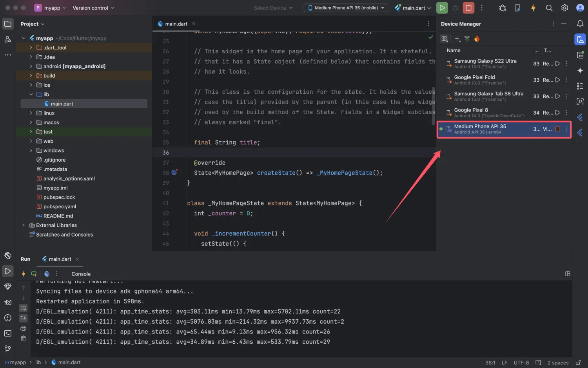Expand the build folder in the project tree
The height and width of the screenshot is (368, 588).
[x=31, y=76]
